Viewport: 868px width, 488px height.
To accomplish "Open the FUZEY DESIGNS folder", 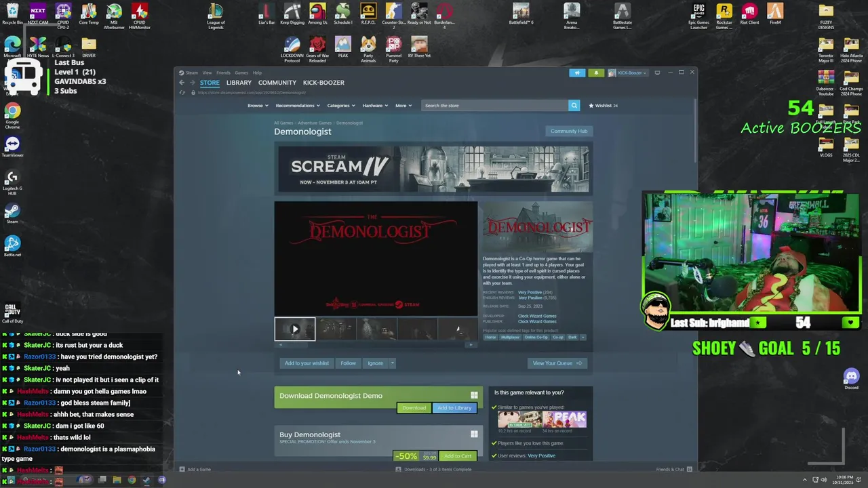I will click(826, 16).
